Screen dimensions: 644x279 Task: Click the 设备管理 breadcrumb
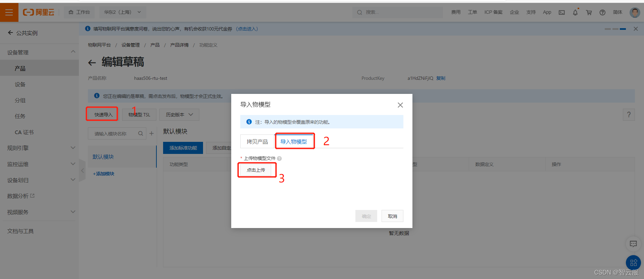pyautogui.click(x=131, y=45)
